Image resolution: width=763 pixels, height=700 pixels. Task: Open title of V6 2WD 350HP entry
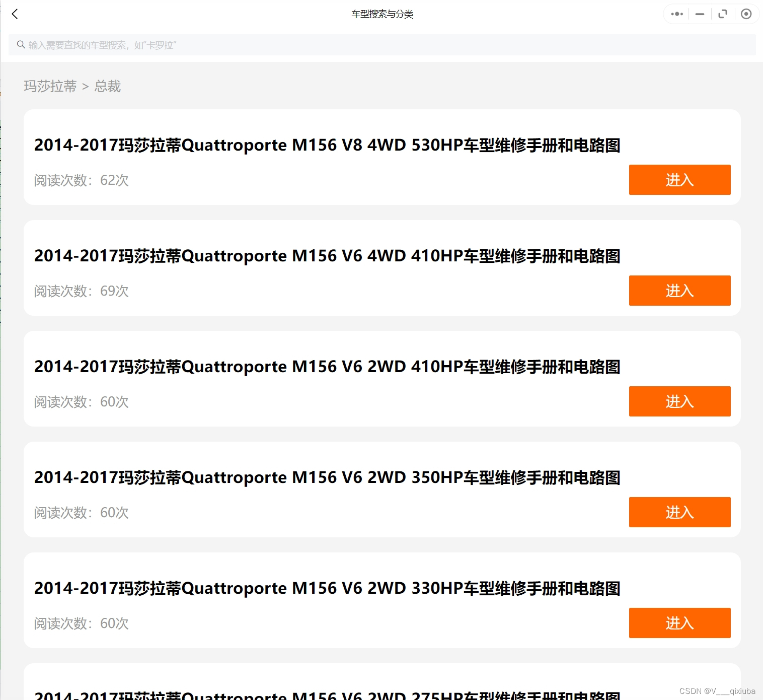point(327,477)
